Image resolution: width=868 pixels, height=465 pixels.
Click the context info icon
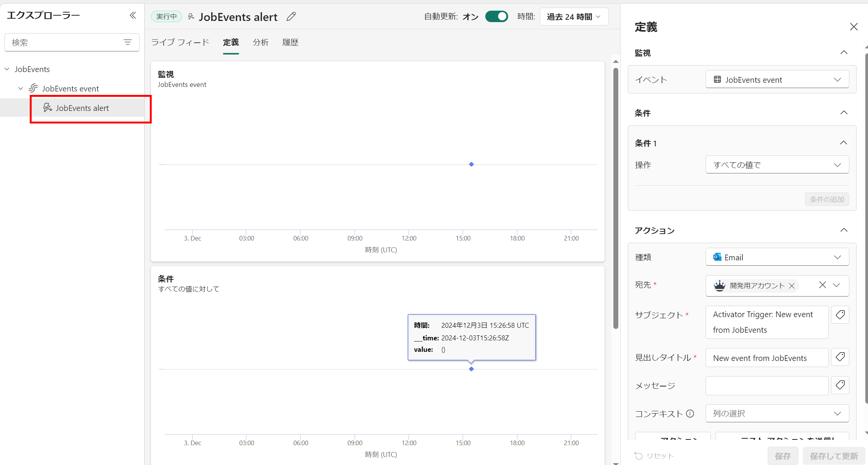[x=690, y=414]
